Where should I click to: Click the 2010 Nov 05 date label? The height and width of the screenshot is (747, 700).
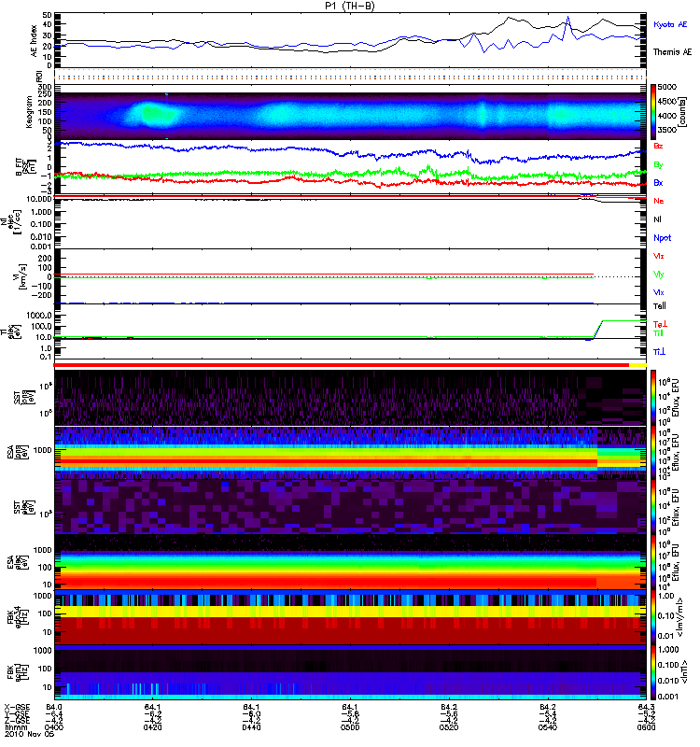(x=30, y=734)
